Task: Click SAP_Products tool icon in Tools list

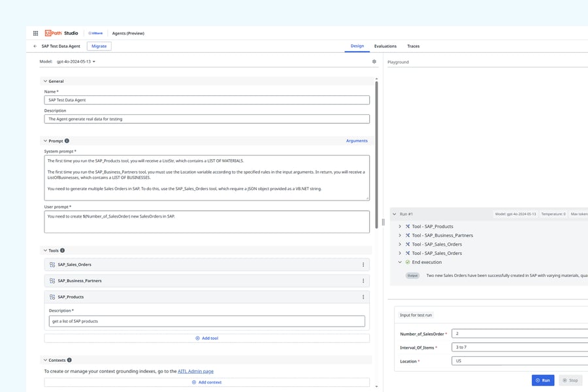Action: tap(52, 297)
